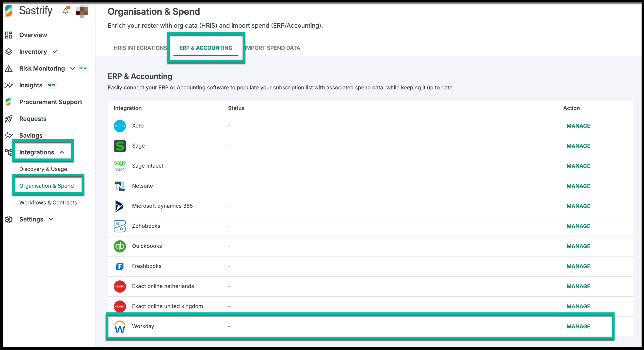Click the Quickbooks logo icon
The width and height of the screenshot is (644, 350).
[x=120, y=246]
